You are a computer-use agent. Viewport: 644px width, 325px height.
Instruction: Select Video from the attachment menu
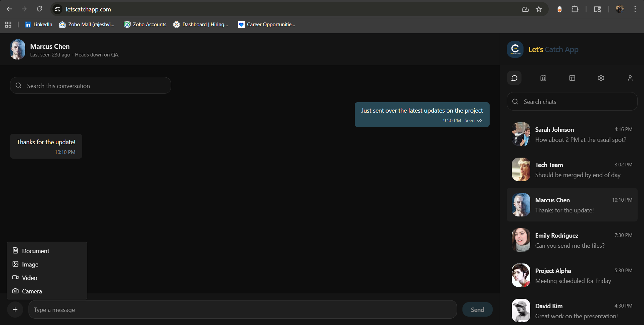tap(47, 278)
